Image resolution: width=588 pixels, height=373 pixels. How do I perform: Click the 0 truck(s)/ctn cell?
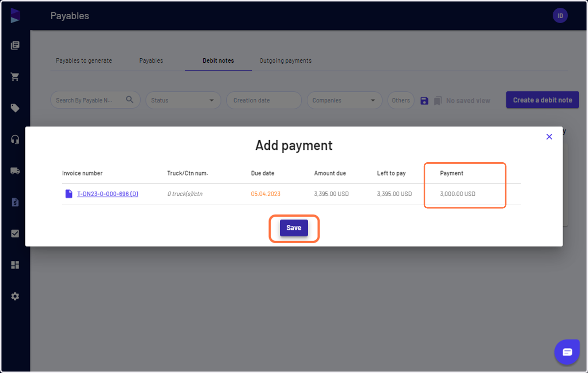click(185, 194)
